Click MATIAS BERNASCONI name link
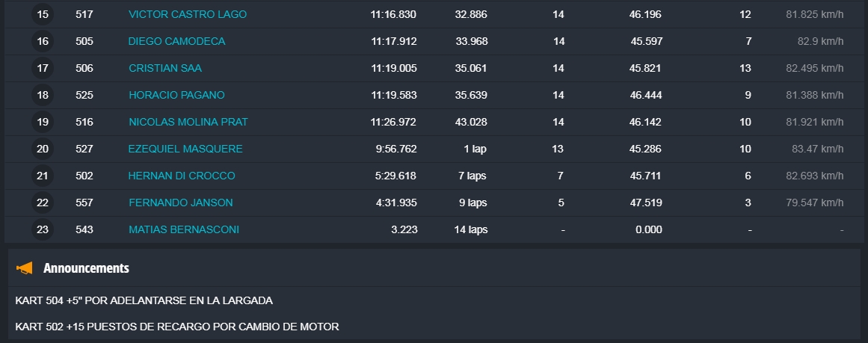868x343 pixels. click(x=184, y=229)
